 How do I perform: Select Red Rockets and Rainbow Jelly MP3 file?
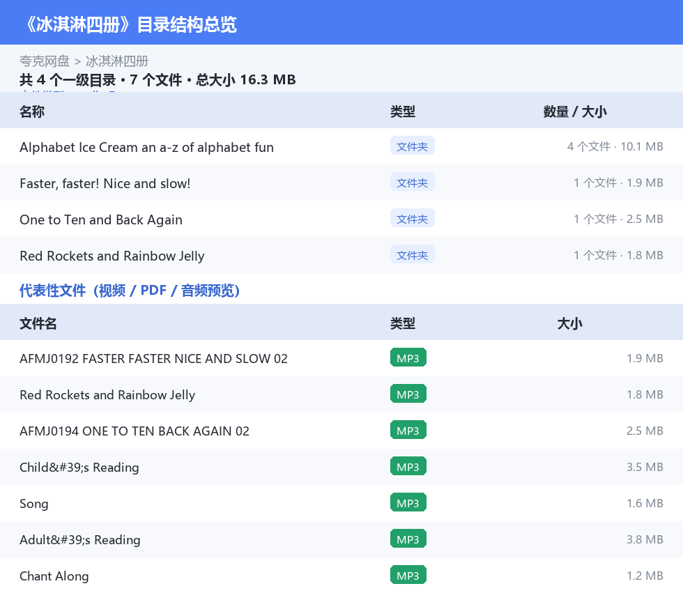point(341,394)
